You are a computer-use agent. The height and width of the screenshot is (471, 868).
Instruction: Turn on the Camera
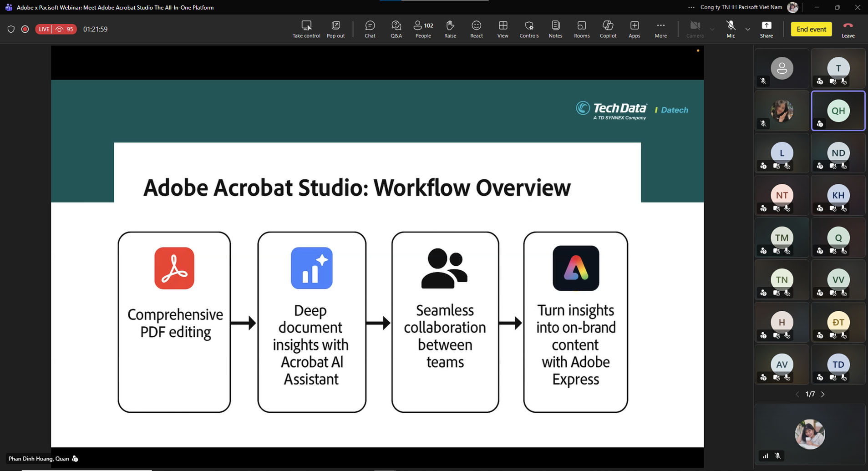tap(695, 29)
